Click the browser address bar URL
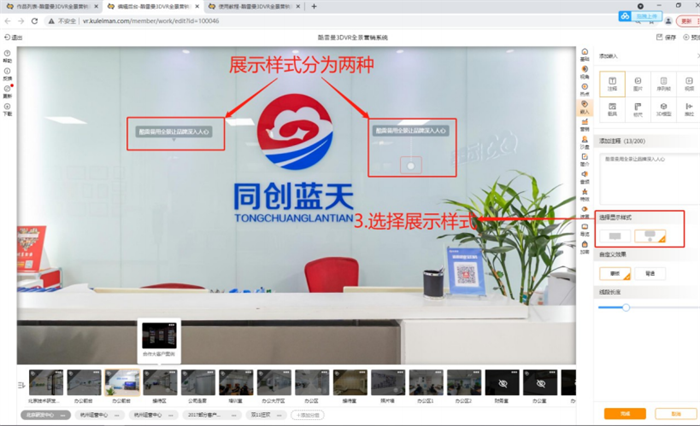 point(151,21)
